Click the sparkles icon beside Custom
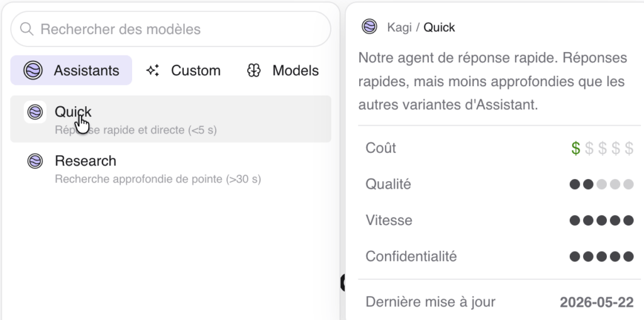 (153, 70)
